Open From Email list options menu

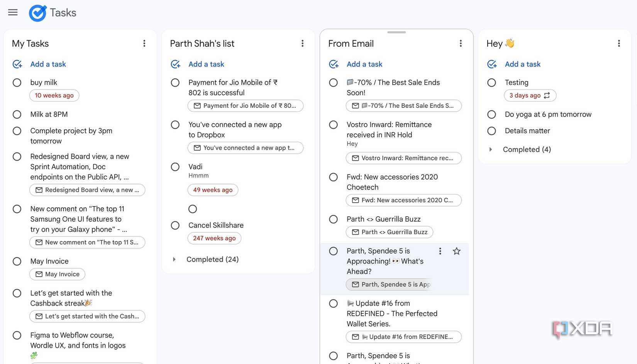click(x=461, y=44)
